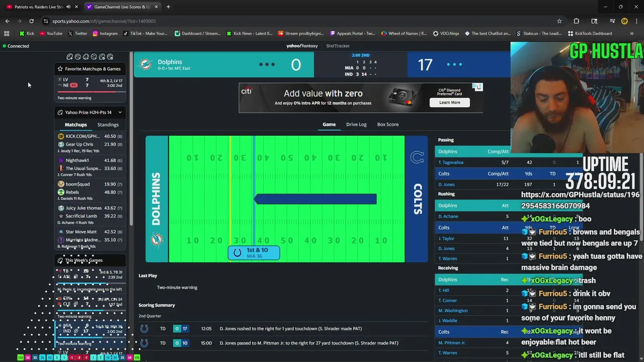
Task: Open VDO.Ninja bookmark
Action: pyautogui.click(x=446, y=34)
